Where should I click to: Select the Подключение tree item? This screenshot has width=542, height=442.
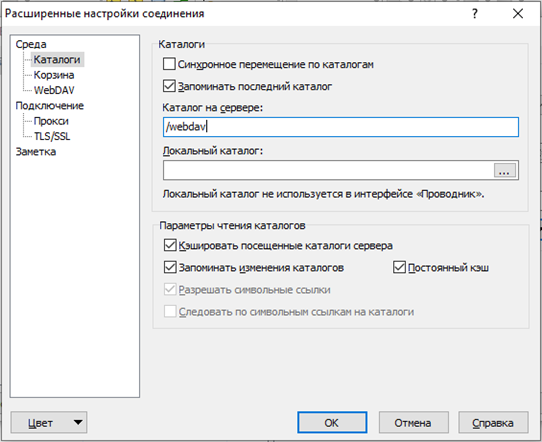click(50, 106)
